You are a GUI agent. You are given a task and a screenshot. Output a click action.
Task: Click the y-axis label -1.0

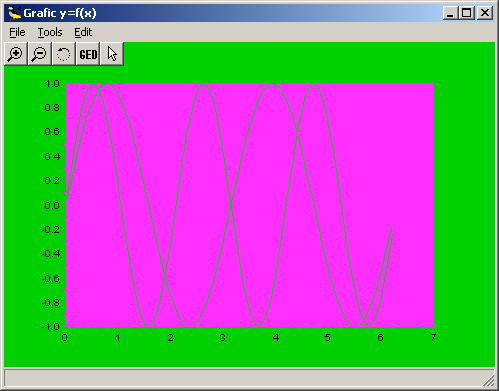pos(51,327)
